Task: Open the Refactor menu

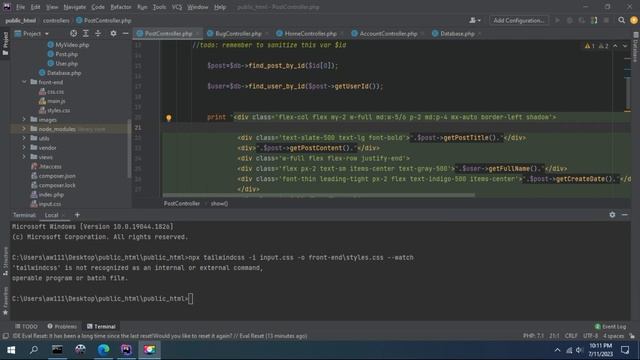Action: click(x=121, y=7)
